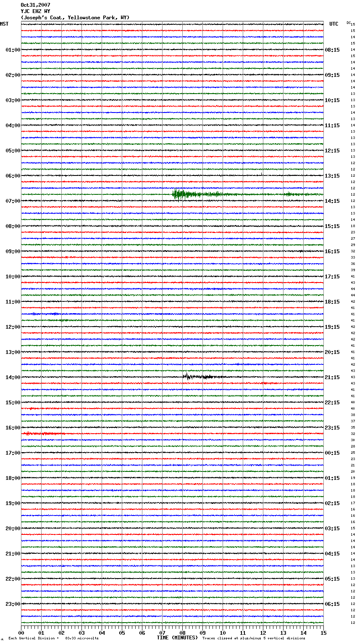Click the blue disturbance below the 11:00 trace
357x644 pixels.
(x=45, y=314)
